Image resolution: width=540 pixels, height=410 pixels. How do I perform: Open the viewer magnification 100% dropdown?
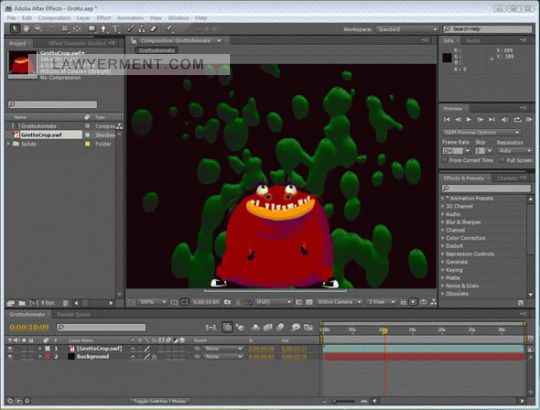(152, 302)
